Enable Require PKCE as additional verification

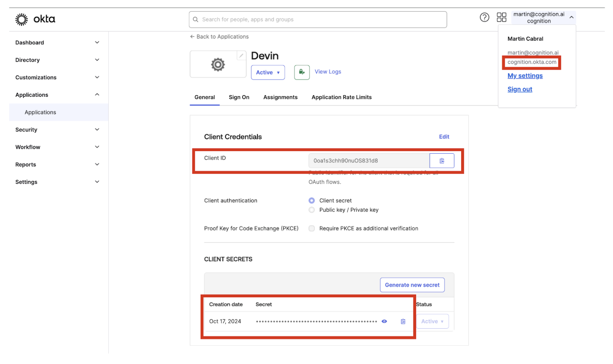[311, 228]
